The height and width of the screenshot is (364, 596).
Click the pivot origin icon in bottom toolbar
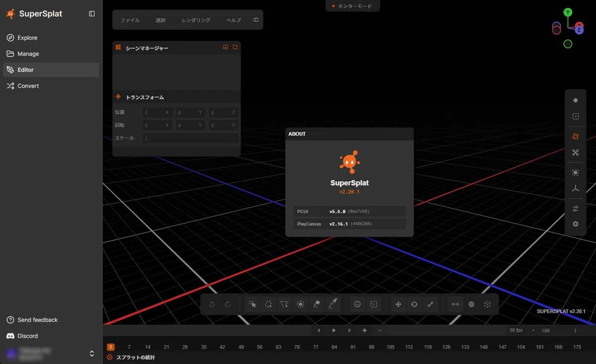tap(487, 304)
